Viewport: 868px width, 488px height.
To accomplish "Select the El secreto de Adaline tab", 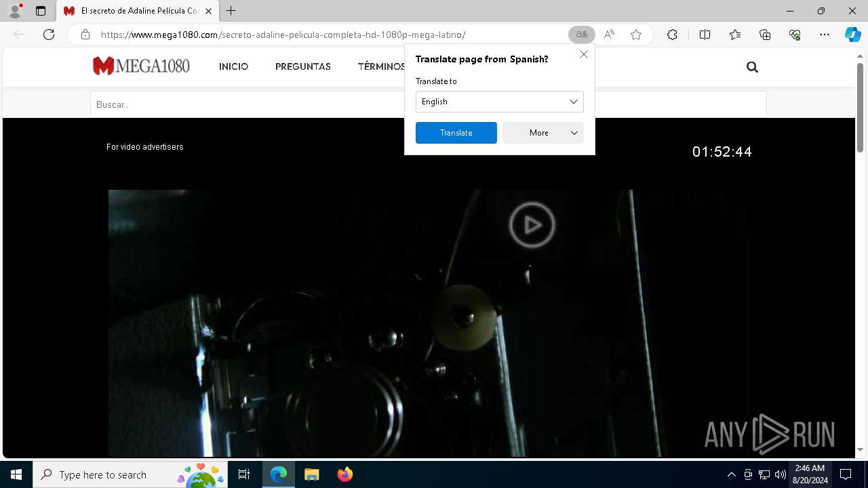I will click(138, 11).
